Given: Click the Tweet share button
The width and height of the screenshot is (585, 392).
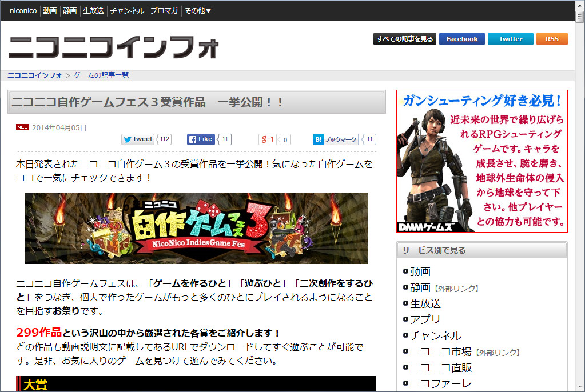Looking at the screenshot, I should (138, 139).
